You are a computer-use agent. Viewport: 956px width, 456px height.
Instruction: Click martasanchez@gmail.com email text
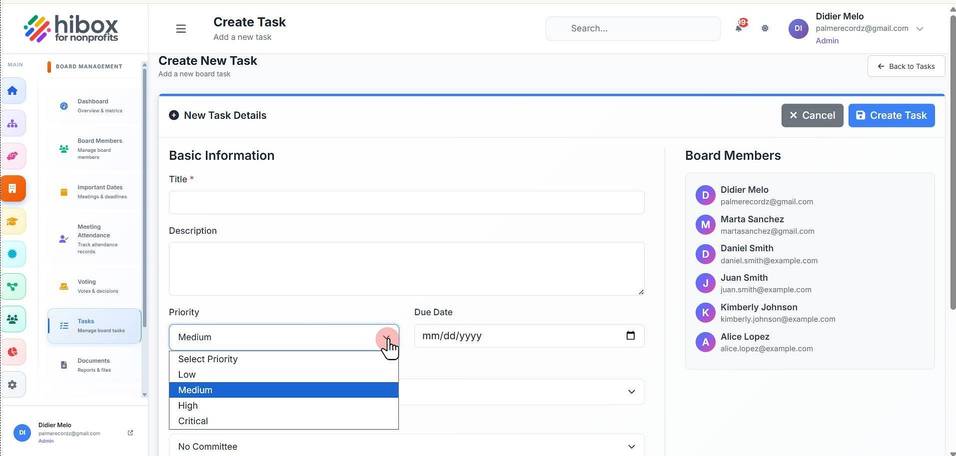click(767, 231)
